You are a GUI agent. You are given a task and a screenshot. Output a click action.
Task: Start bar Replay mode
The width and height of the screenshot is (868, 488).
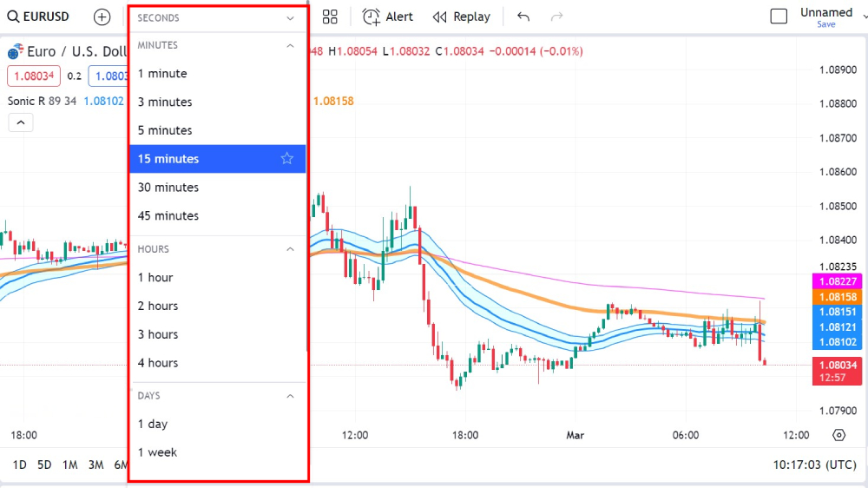461,16
